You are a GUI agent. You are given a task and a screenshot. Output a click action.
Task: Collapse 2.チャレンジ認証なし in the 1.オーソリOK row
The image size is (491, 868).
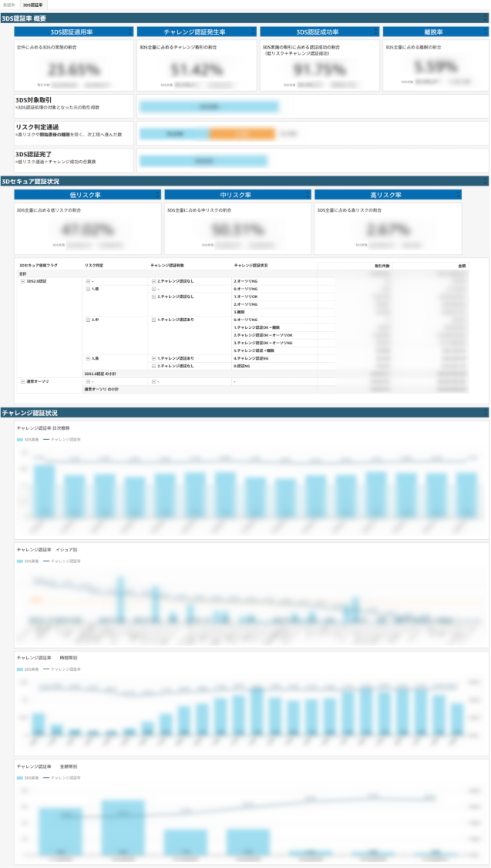pos(153,297)
